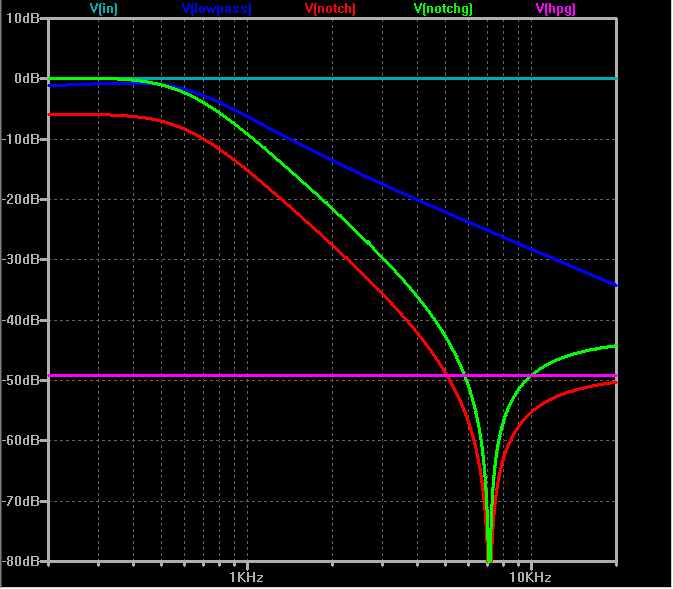Click the -80dB axis label
Viewport: 674px width, 589px height.
(x=21, y=561)
